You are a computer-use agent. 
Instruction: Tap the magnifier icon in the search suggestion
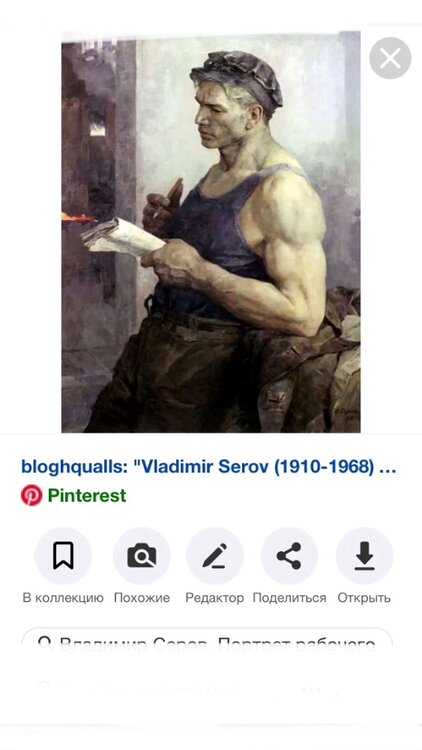pos(44,642)
